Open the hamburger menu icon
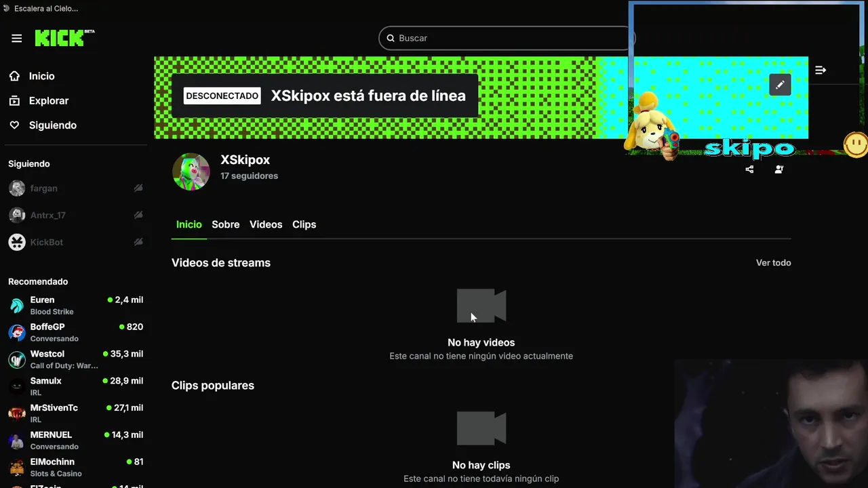The height and width of the screenshot is (488, 868). pyautogui.click(x=17, y=39)
